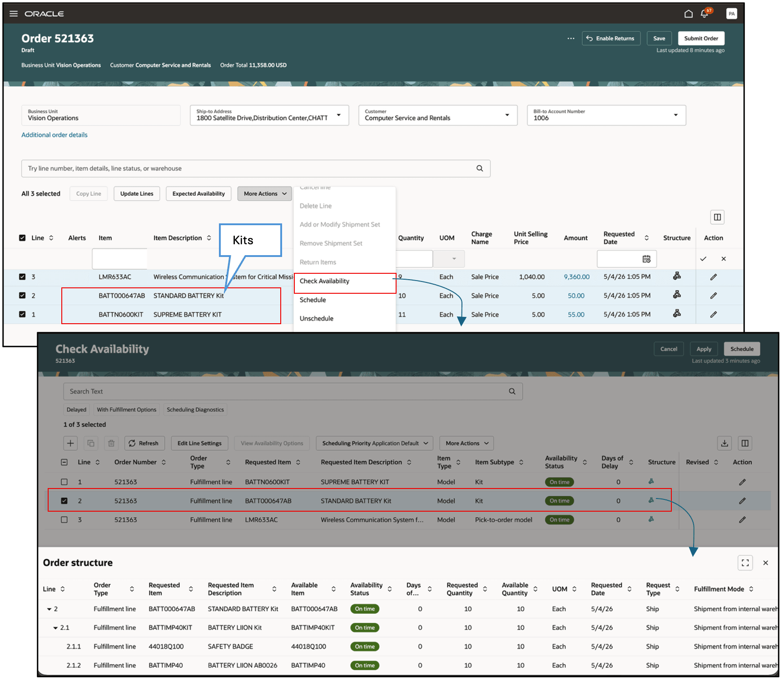The width and height of the screenshot is (784, 681).
Task: Open the More Actions dropdown for order lines
Action: coord(265,194)
